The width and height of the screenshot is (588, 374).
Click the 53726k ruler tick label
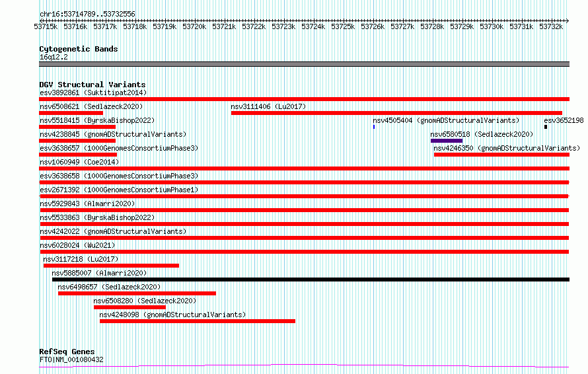(x=373, y=26)
